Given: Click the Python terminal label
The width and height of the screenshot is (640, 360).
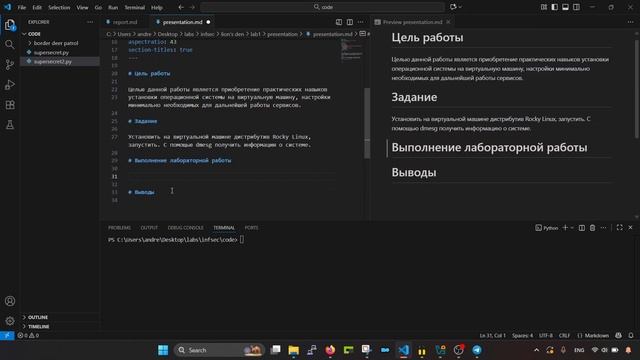Looking at the screenshot, I should (x=547, y=228).
